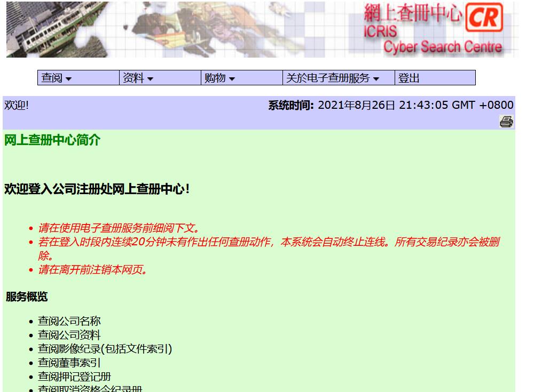542x392 pixels.
Task: Click the red 20分钟 timeout notice
Action: pyautogui.click(x=268, y=242)
